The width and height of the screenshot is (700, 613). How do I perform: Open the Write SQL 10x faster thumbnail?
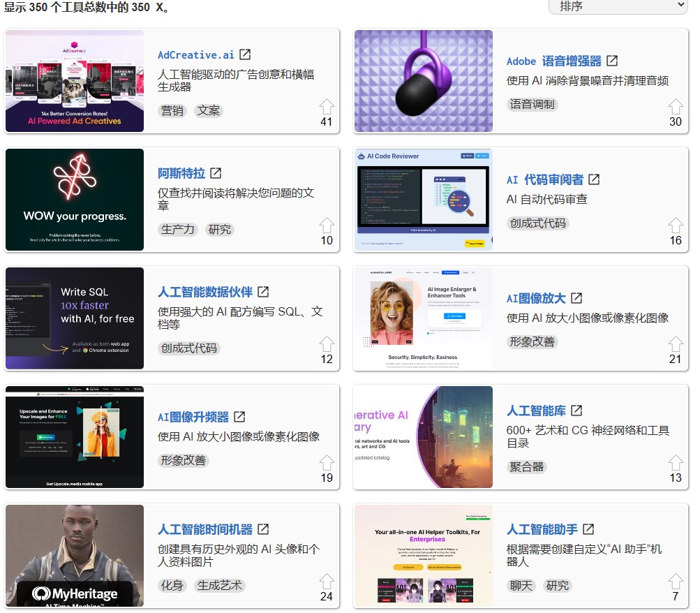pyautogui.click(x=75, y=318)
